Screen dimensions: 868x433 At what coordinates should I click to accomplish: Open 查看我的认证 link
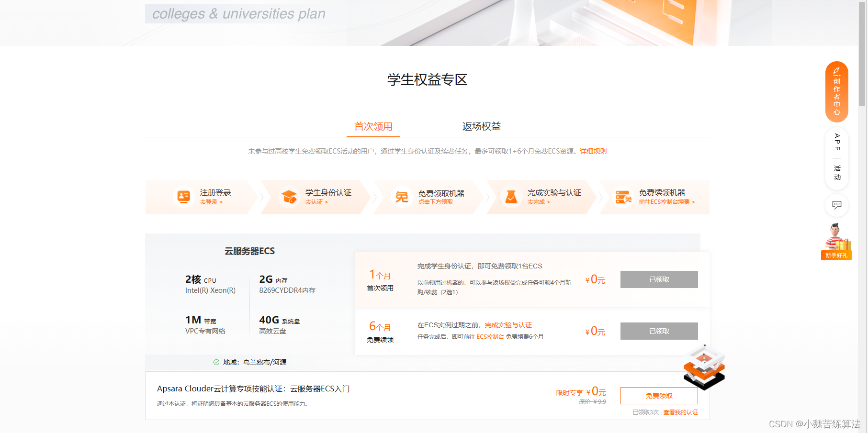[x=680, y=412]
